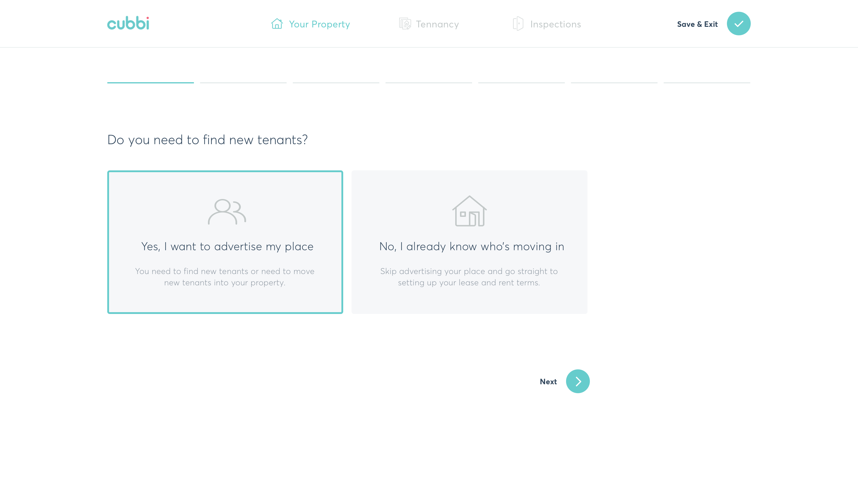Viewport: 858px width, 504px height.
Task: Click the Next text label
Action: (x=548, y=382)
